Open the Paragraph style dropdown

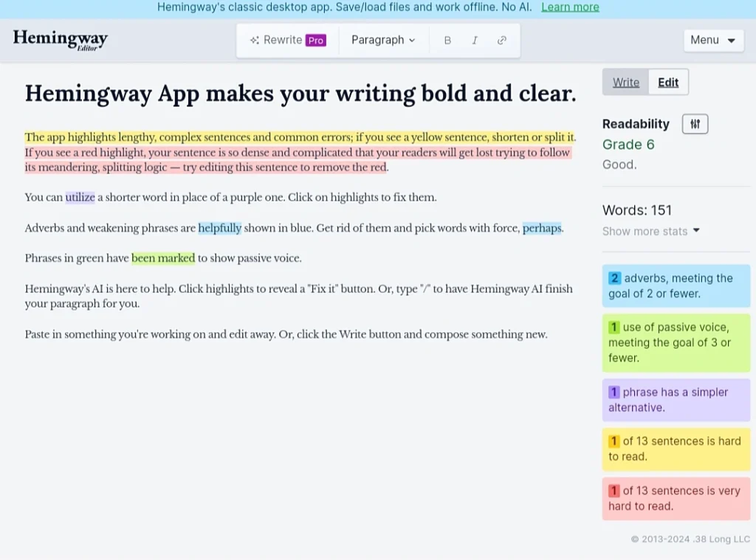pos(383,40)
